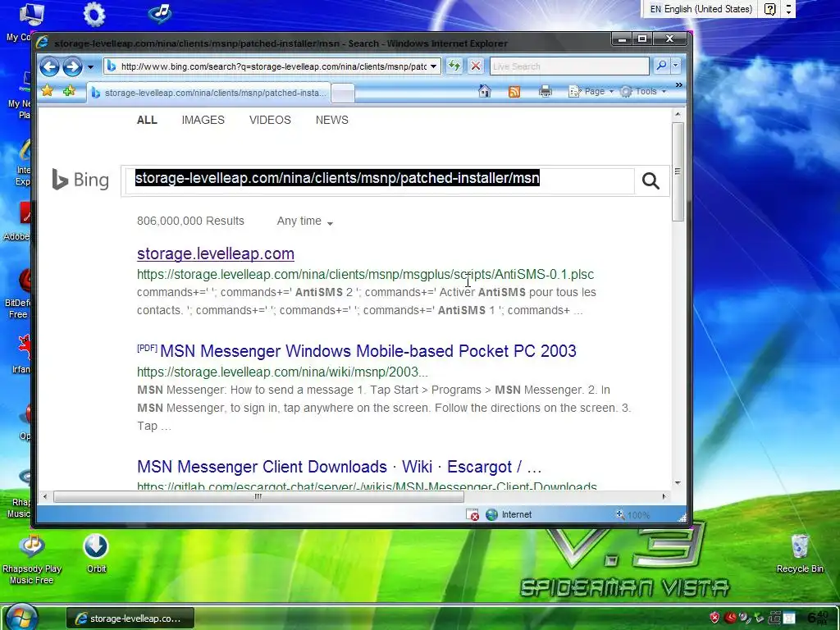Open the Any time filter dropdown

[x=305, y=221]
